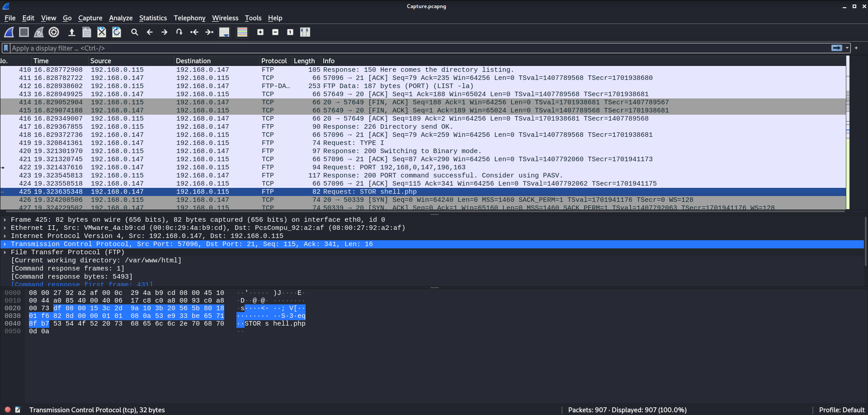Jump to first packet icon
Screen dimensions: 868x415
pyautogui.click(x=194, y=32)
